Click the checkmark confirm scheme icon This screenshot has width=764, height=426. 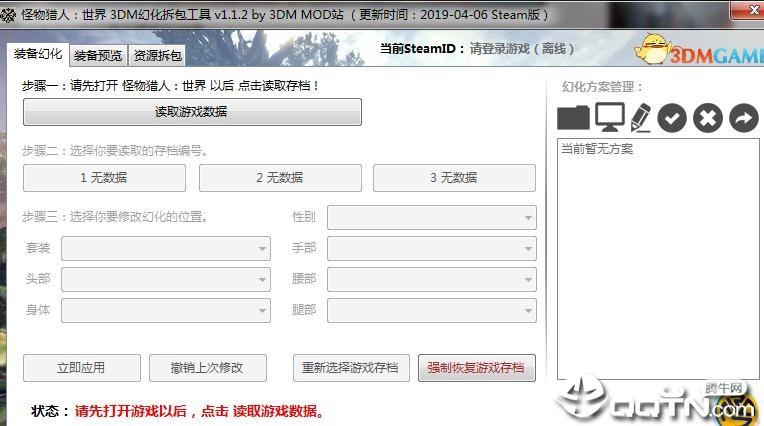[672, 118]
